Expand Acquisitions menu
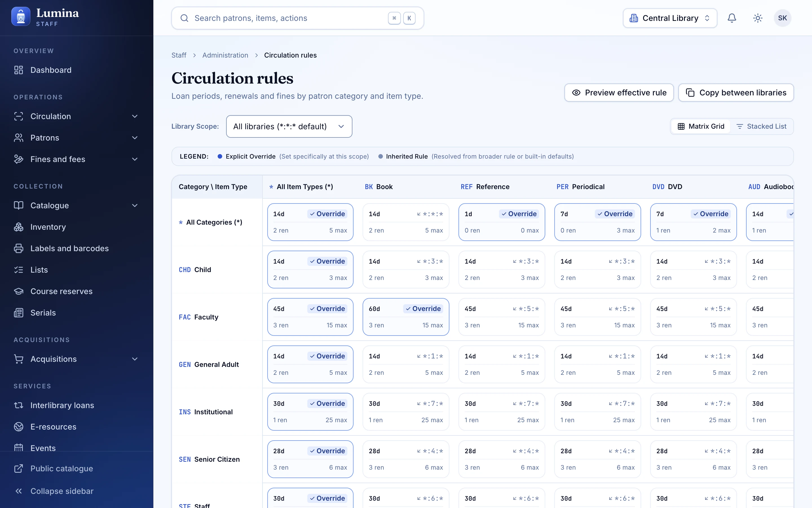 76,359
